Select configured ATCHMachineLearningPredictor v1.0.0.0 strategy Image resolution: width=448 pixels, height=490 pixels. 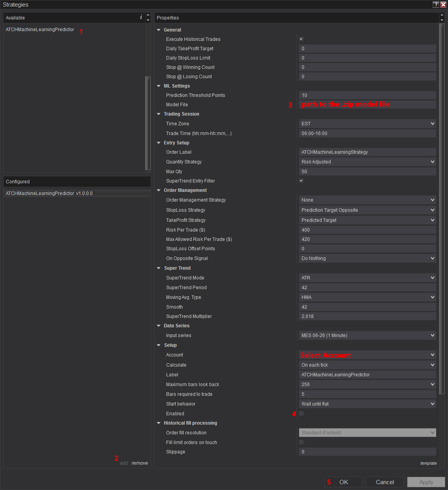click(49, 193)
